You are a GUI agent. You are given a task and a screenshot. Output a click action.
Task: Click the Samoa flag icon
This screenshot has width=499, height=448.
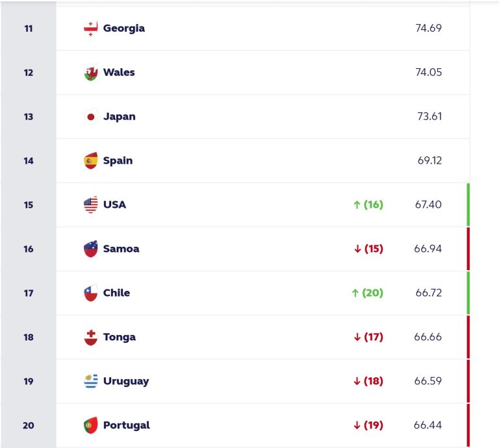[90, 249]
